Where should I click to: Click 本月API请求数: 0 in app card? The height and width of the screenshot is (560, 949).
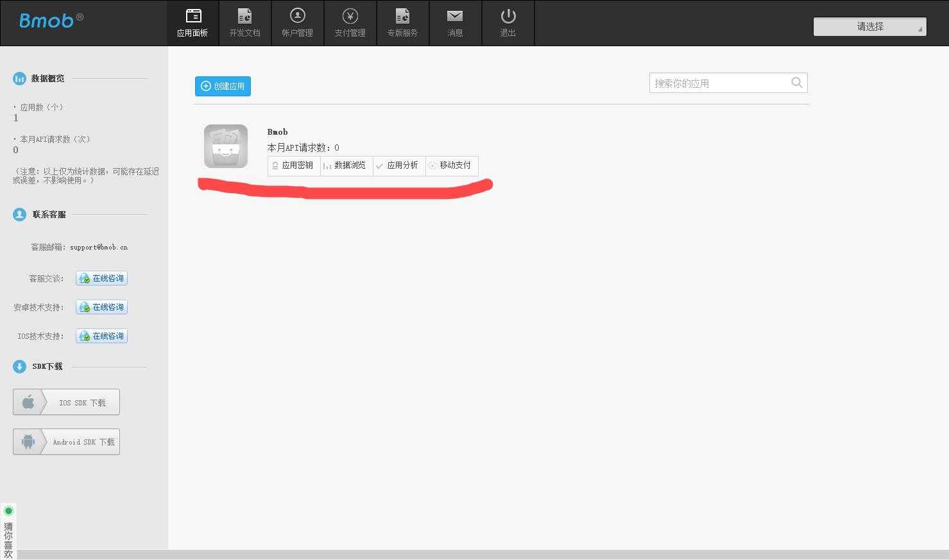pos(304,148)
